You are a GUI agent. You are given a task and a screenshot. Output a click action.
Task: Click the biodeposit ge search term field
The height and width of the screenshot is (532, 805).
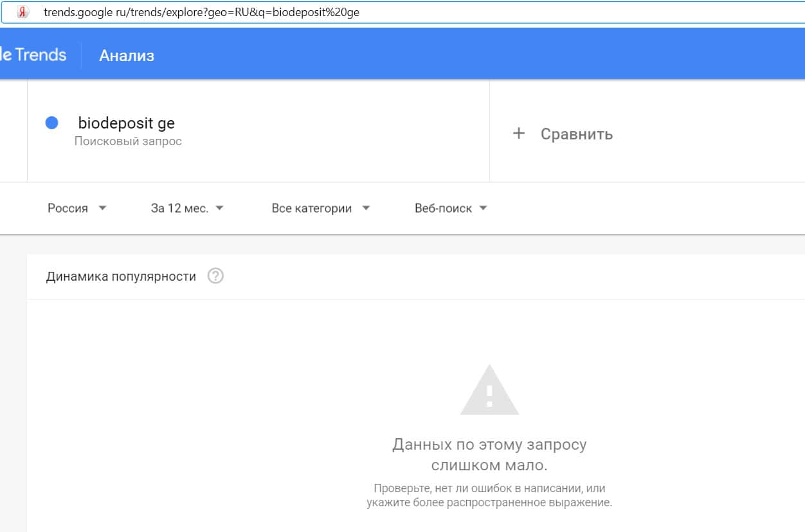pyautogui.click(x=127, y=123)
